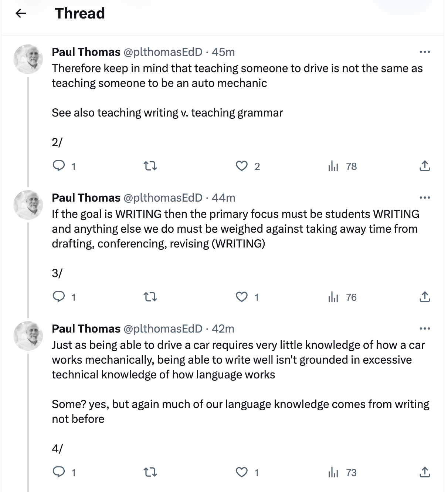The width and height of the screenshot is (448, 492).
Task: Open more options on 44m tweet
Action: point(425,198)
